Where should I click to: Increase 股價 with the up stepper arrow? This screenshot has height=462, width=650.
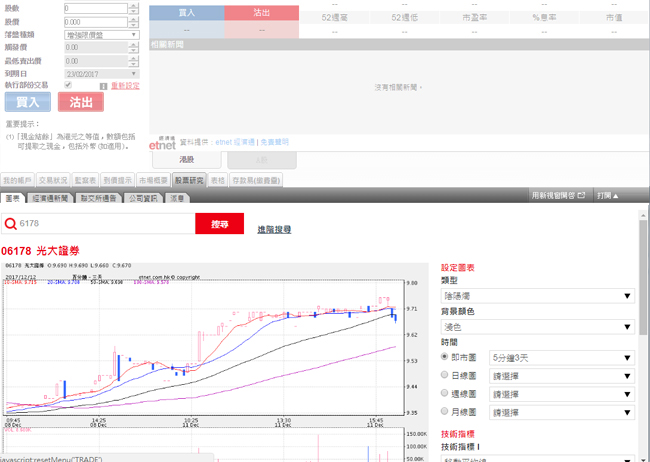[133, 19]
